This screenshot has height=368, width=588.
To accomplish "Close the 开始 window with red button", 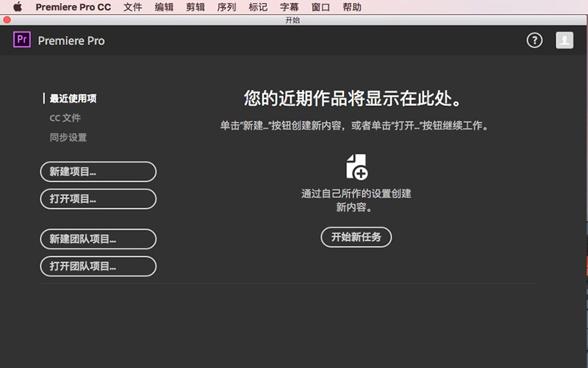I will coord(7,20).
